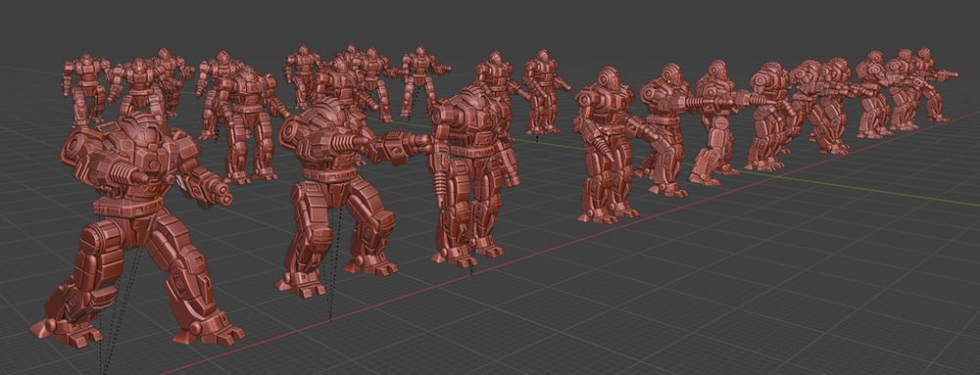Select the mech with the yellow origin dot on its head
Viewport: 980px width, 375px height.
pos(665,131)
